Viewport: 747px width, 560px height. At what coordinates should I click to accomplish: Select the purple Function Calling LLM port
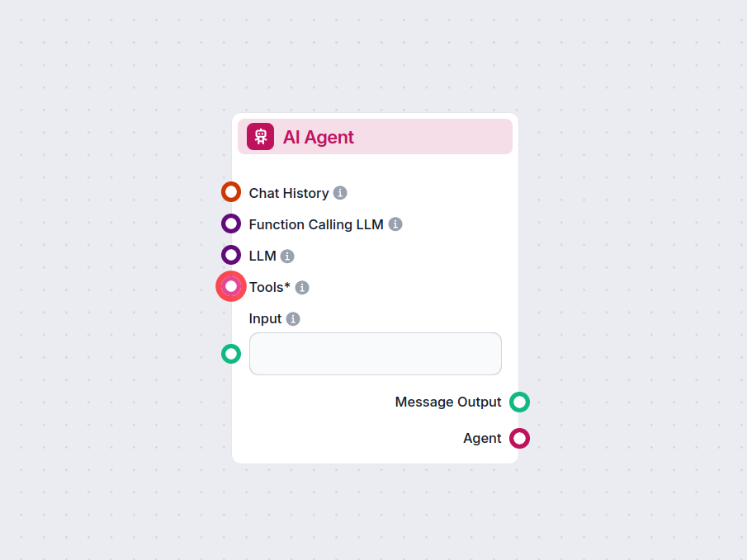[230, 223]
